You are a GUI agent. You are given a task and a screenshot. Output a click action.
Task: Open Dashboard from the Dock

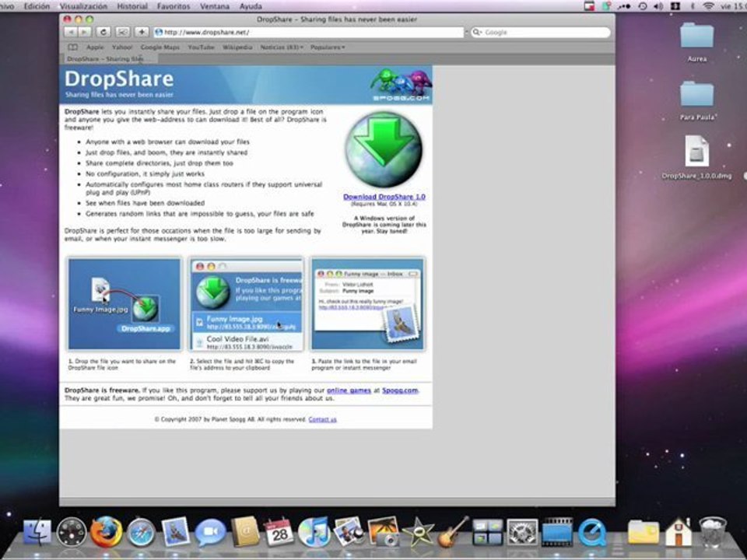tap(72, 532)
